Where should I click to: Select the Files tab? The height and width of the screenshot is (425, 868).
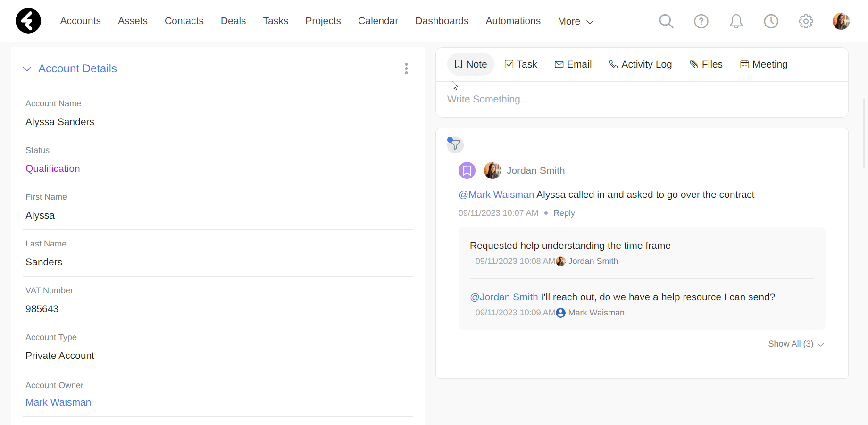[706, 64]
